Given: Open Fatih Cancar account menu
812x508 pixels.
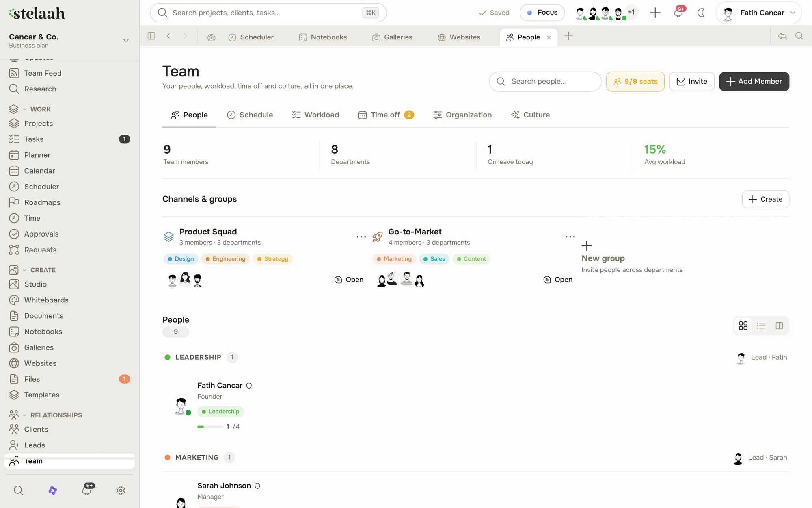Looking at the screenshot, I should 758,13.
